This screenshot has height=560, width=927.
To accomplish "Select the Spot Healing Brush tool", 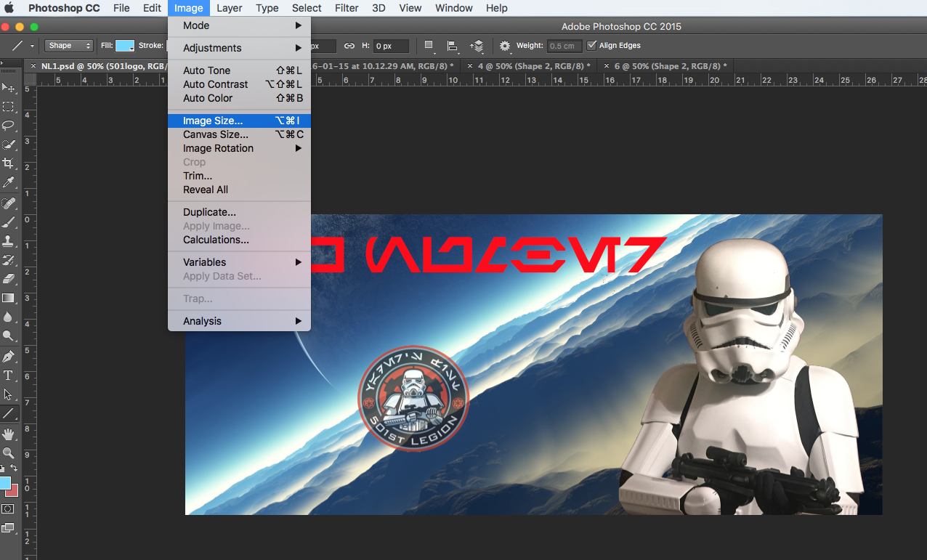I will pyautogui.click(x=9, y=203).
